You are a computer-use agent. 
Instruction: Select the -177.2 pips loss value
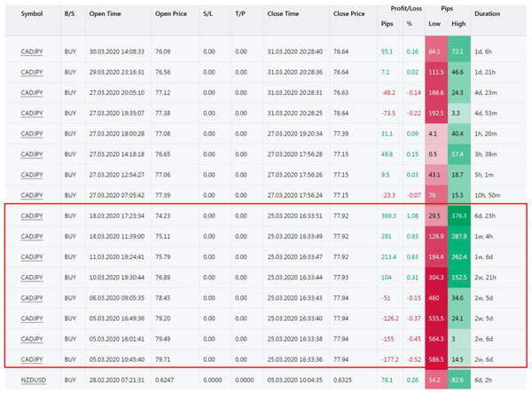pyautogui.click(x=387, y=359)
